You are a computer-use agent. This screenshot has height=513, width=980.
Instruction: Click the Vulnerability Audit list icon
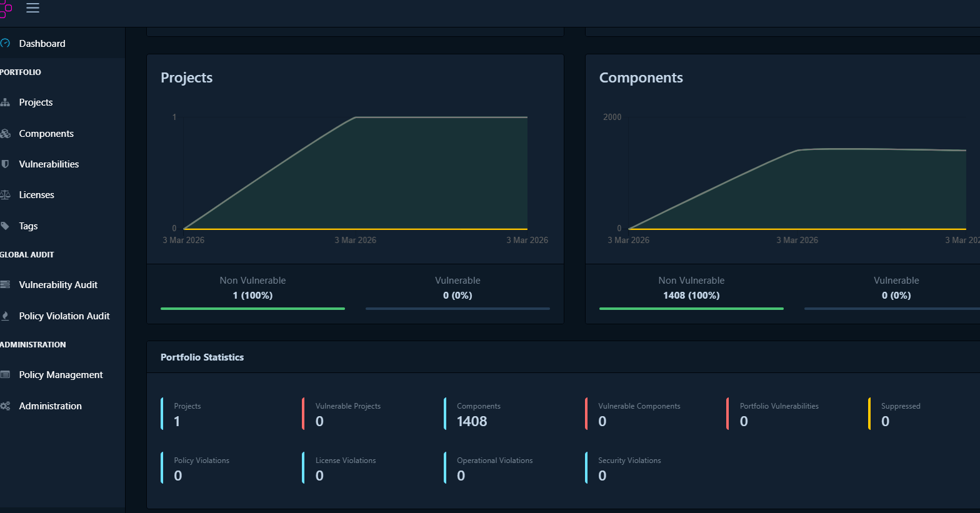[x=5, y=285]
